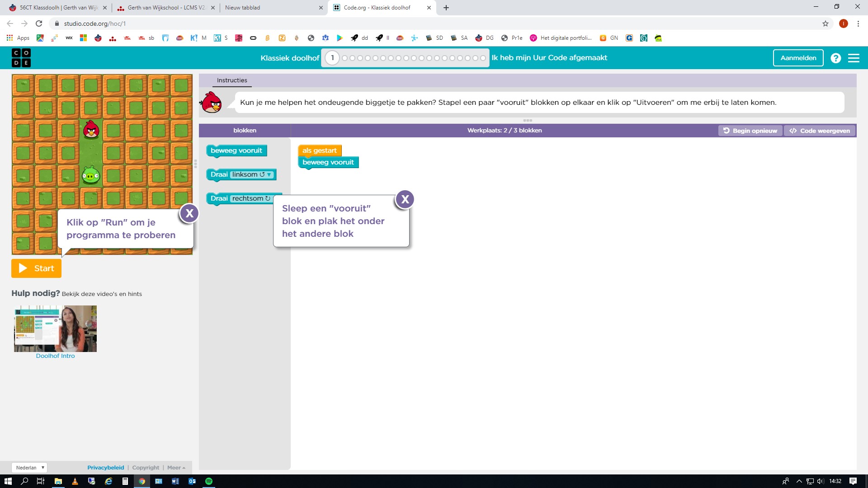Play the Doolhof Intro video thumbnail

click(x=55, y=328)
